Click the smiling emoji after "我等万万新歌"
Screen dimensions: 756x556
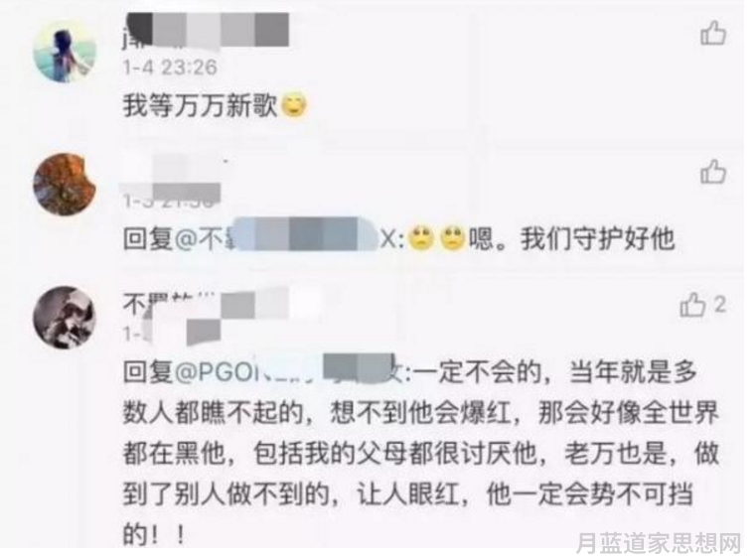click(x=294, y=104)
